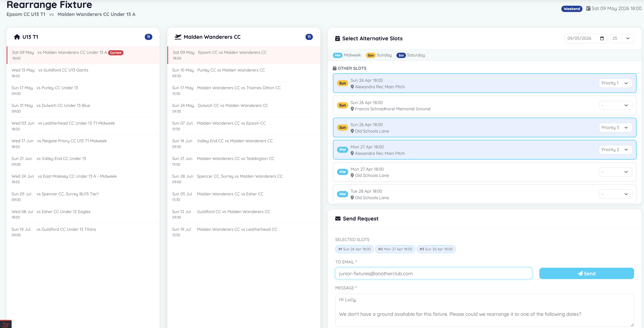Toggle the Saturday filter badge

point(401,55)
